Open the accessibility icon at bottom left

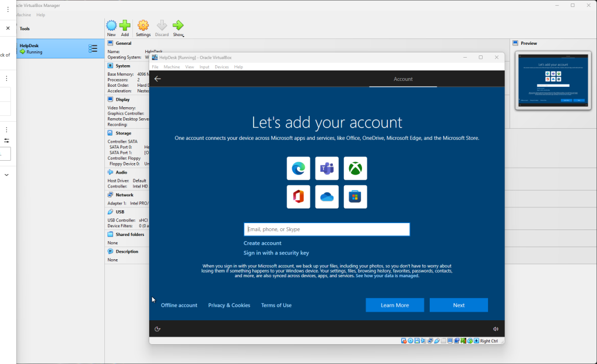[157, 329]
